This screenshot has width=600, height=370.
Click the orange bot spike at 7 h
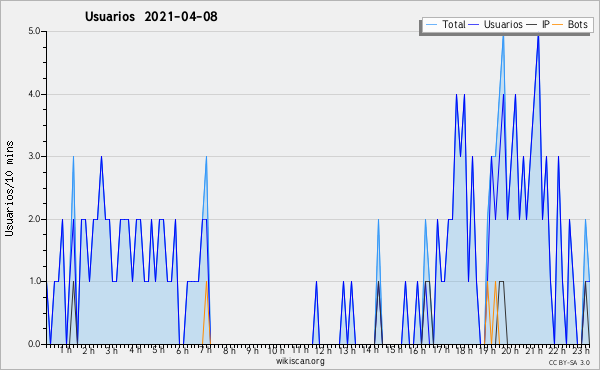(206, 313)
